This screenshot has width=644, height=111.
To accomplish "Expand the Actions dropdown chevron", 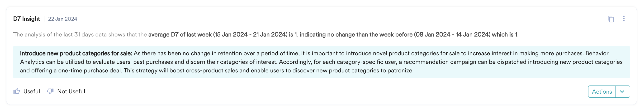I will click(x=622, y=91).
